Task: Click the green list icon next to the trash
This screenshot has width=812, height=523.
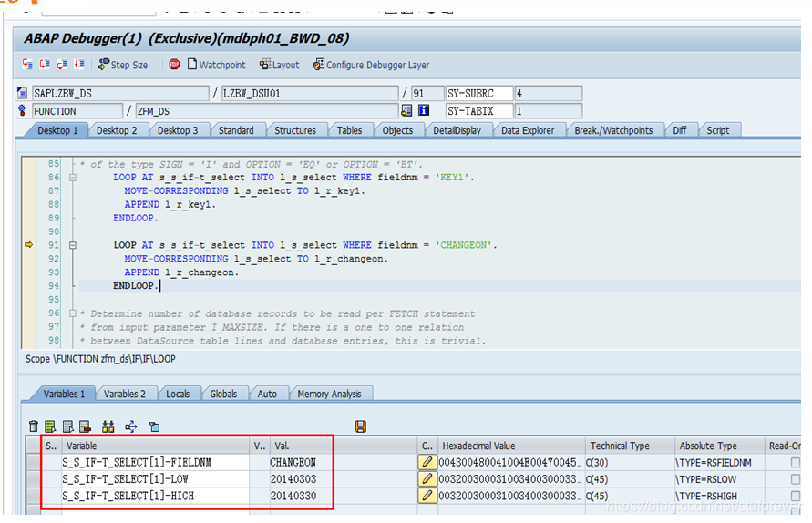Action: [x=50, y=426]
